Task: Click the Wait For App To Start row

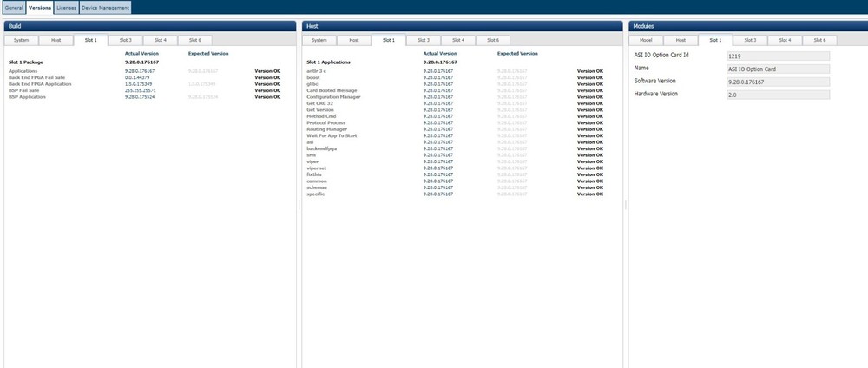Action: (455, 135)
